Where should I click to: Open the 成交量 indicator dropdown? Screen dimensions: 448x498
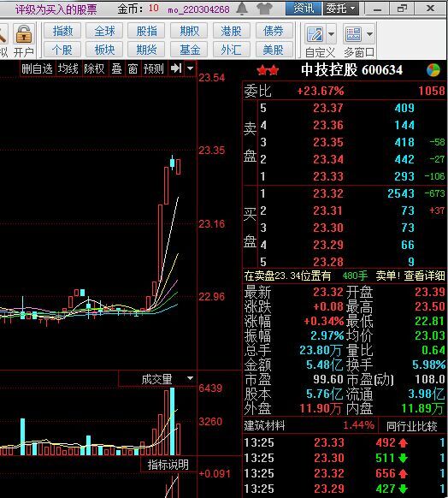tap(190, 378)
